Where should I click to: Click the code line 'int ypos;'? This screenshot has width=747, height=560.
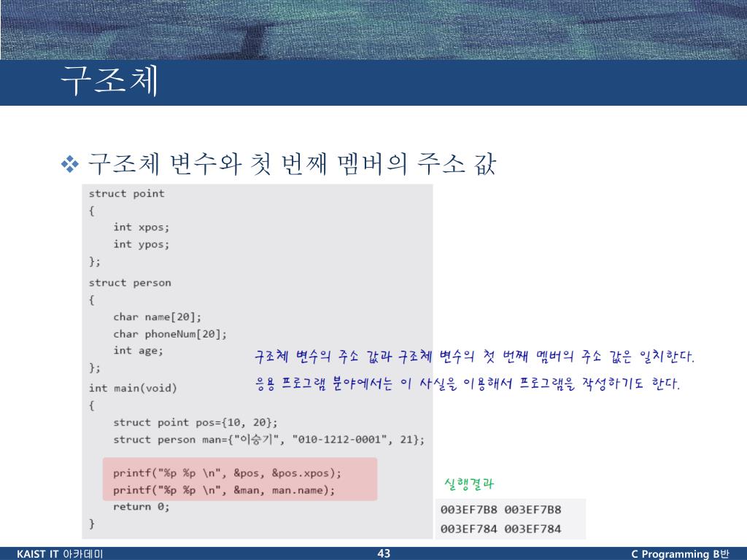141,245
